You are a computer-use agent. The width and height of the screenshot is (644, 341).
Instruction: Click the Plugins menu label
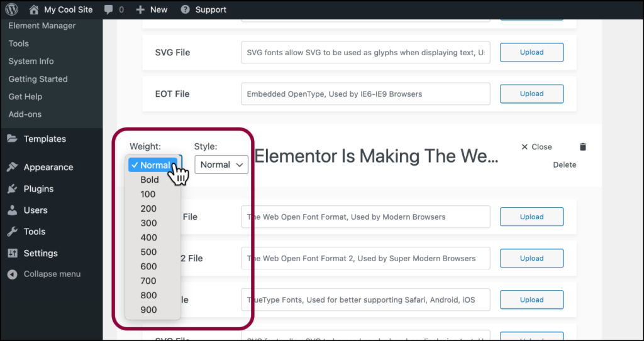click(x=38, y=189)
